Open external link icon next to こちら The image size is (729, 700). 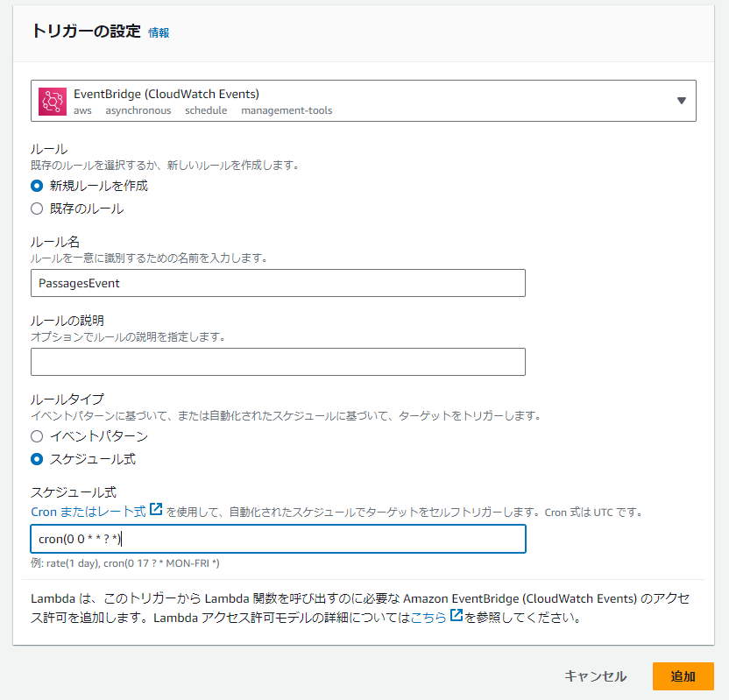point(457,615)
